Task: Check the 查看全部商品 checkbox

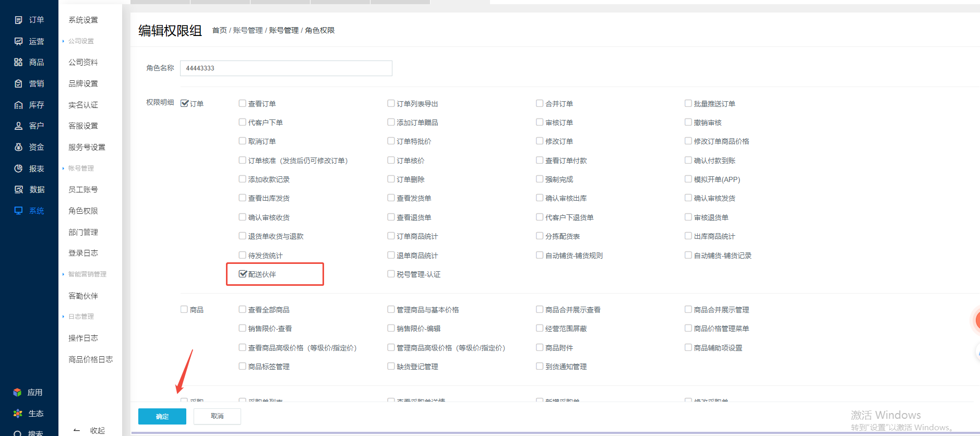Action: pos(243,309)
